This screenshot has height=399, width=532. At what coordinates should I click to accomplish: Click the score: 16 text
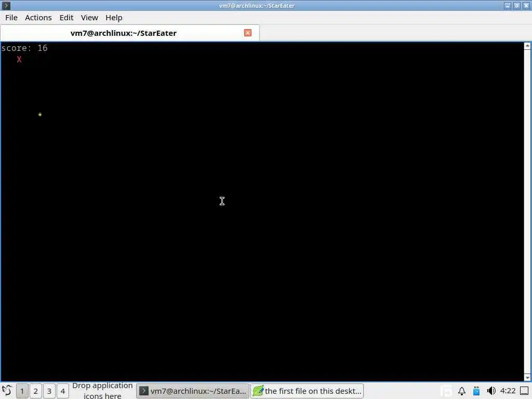pos(24,48)
